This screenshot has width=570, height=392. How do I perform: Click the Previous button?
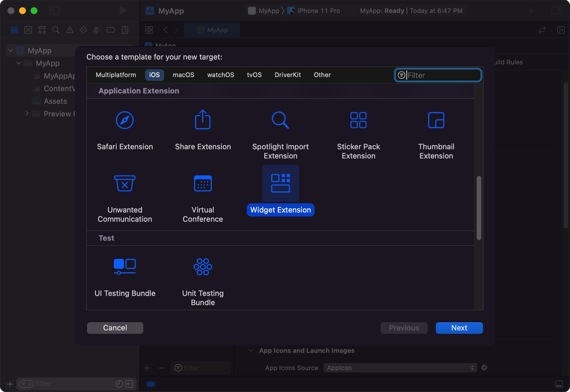click(404, 328)
